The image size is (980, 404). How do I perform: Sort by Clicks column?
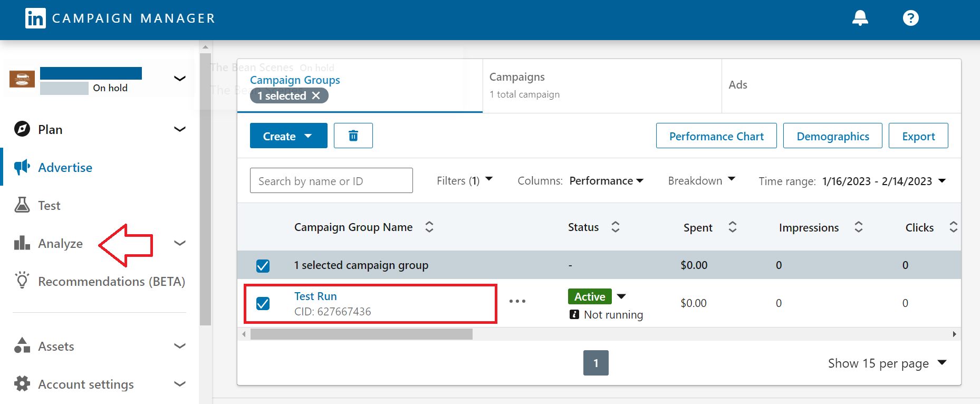tap(953, 227)
